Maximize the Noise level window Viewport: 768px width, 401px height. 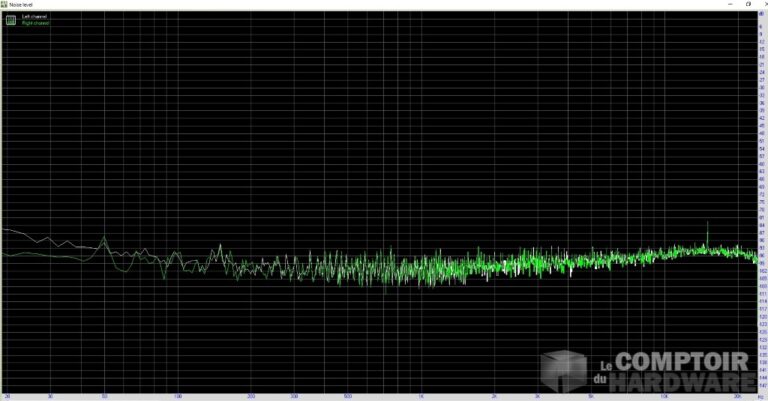pos(746,4)
